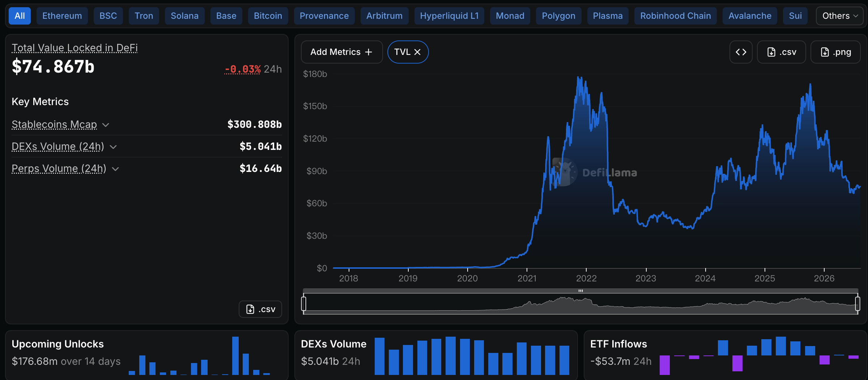868x380 pixels.
Task: Click the $176.68m over 14 days text
Action: click(x=66, y=361)
